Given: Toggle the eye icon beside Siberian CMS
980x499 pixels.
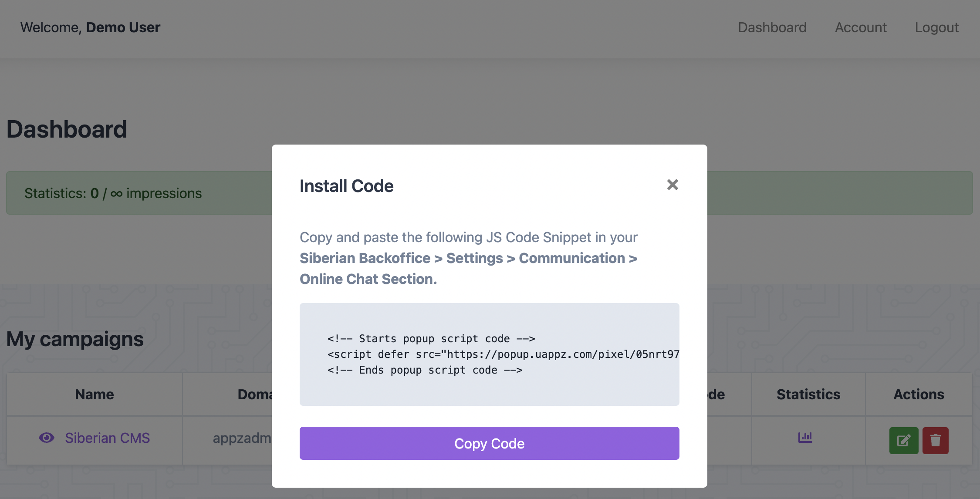Looking at the screenshot, I should click(x=47, y=438).
